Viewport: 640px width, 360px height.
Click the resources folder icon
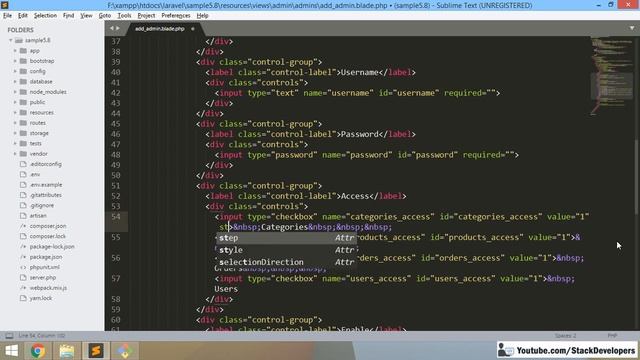coord(23,112)
